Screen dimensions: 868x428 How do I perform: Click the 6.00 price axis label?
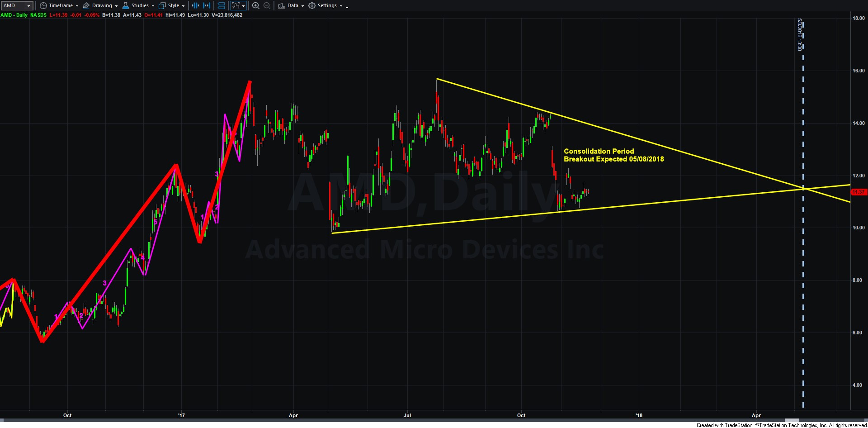tap(857, 333)
